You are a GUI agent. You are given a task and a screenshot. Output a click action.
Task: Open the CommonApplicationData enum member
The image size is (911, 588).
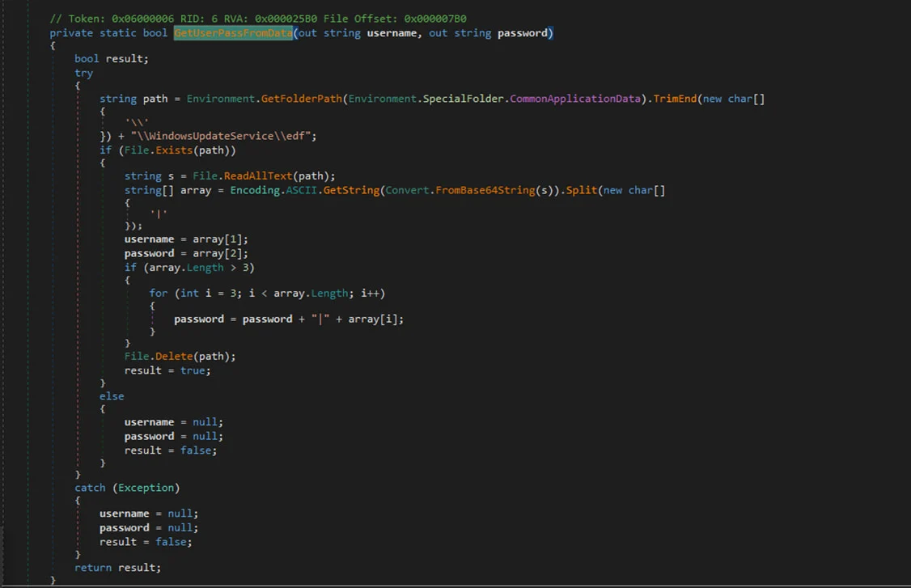578,99
